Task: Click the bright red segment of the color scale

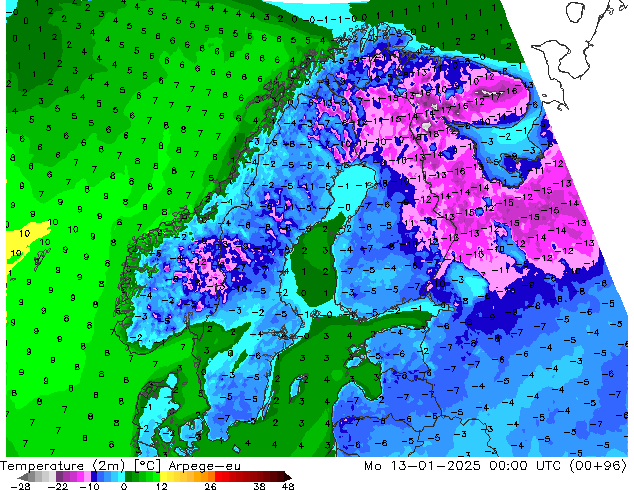Action: (218, 476)
